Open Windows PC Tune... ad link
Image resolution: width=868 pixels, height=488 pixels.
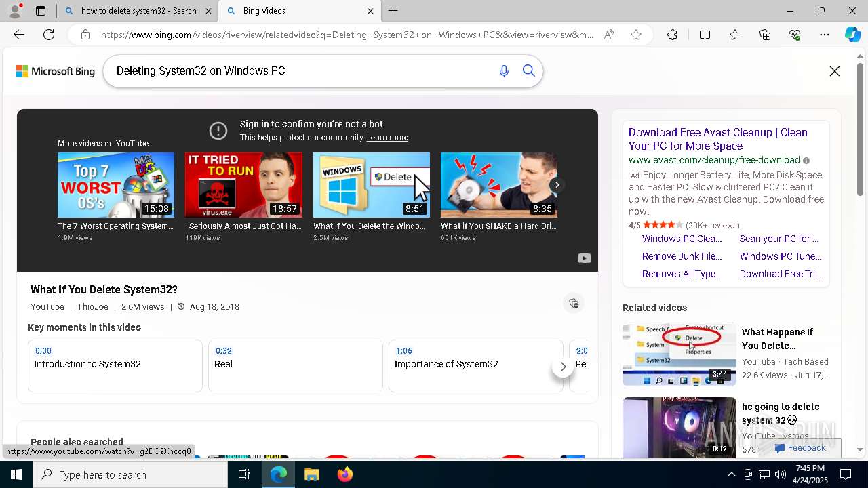(781, 256)
